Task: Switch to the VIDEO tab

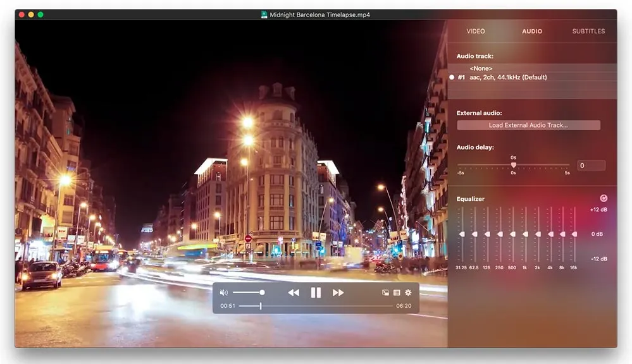Action: (476, 31)
